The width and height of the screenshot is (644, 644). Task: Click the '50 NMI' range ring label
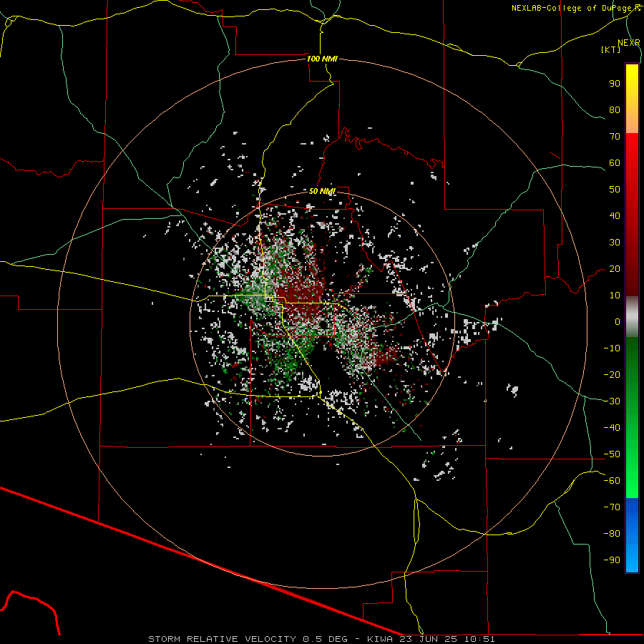click(x=322, y=191)
